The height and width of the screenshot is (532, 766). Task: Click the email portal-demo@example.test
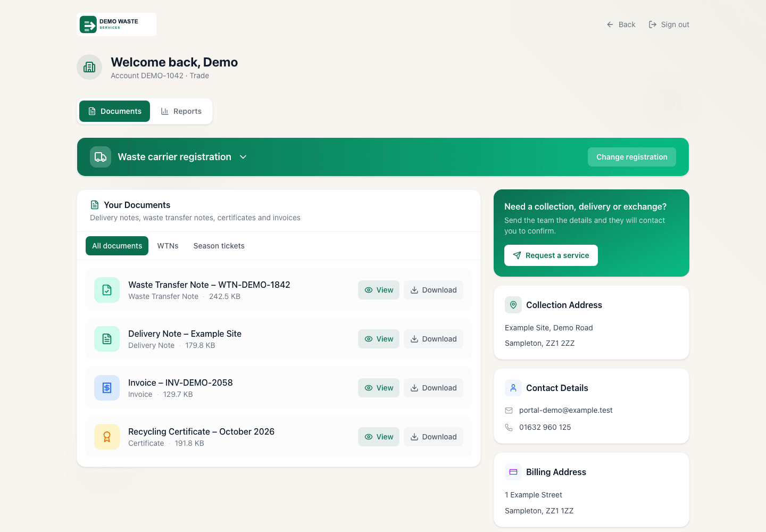pos(566,410)
